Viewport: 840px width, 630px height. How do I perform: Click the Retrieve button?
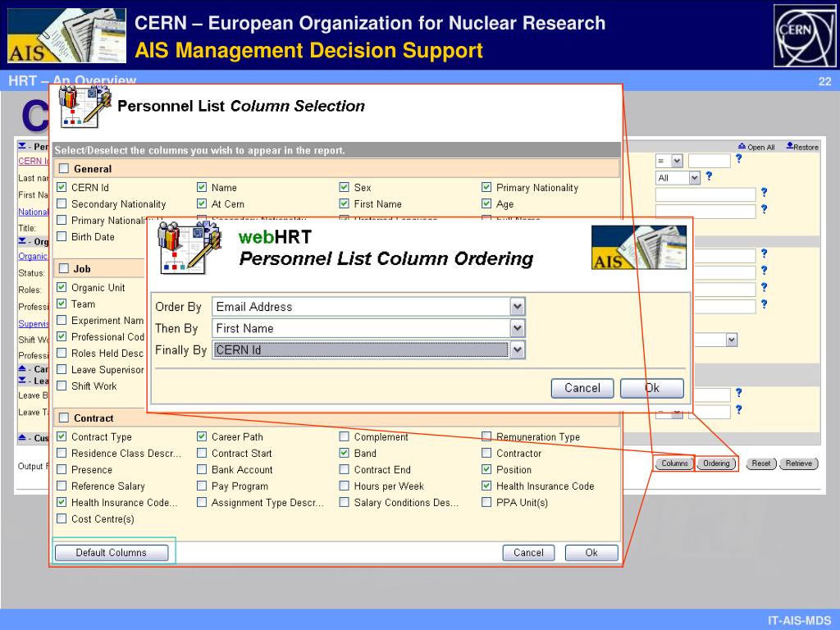(799, 463)
